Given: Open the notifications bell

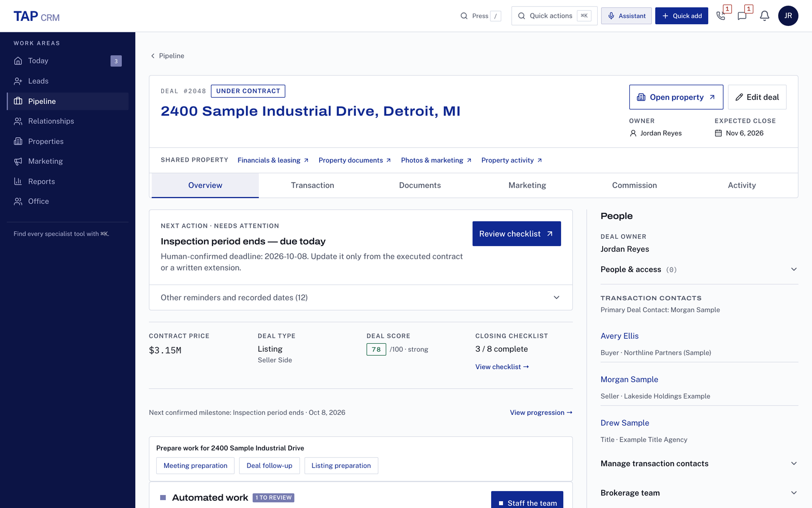Looking at the screenshot, I should (x=765, y=16).
